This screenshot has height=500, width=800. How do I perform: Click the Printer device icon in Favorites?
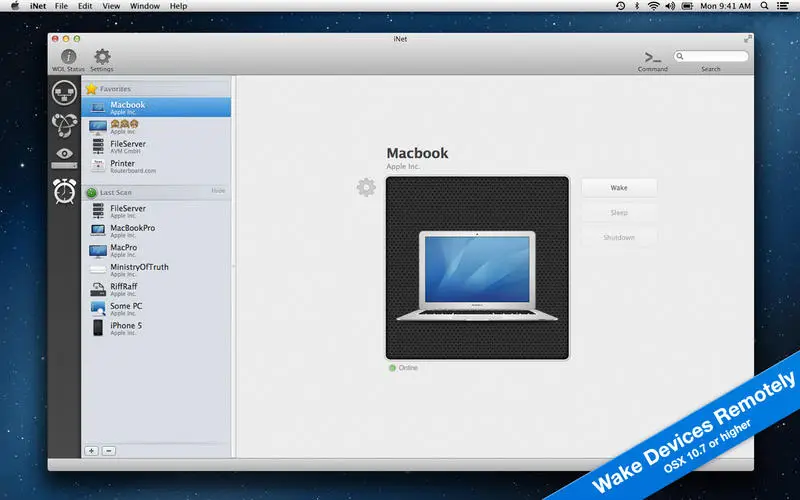pyautogui.click(x=98, y=166)
